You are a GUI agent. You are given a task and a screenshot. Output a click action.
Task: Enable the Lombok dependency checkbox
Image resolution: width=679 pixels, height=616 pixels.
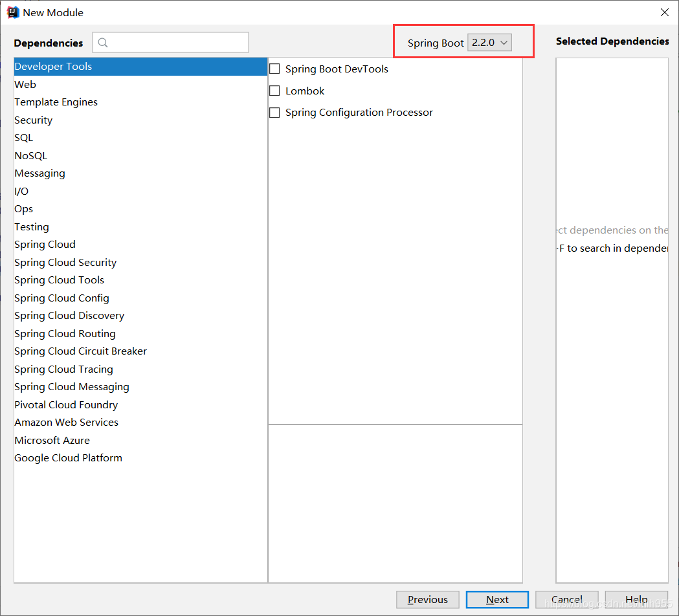(x=274, y=91)
